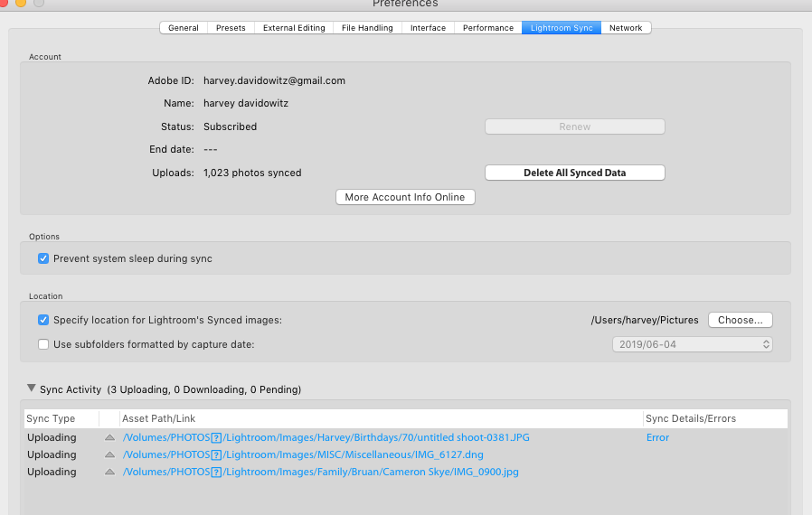
Task: Collapse the Sync Activity section triangle
Action: [x=31, y=389]
